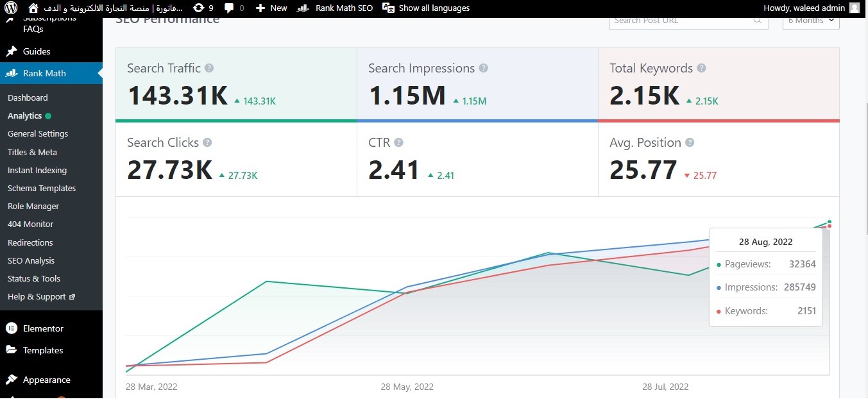The height and width of the screenshot is (413, 868).
Task: Open the 6 Months timeframe dropdown
Action: pyautogui.click(x=811, y=21)
